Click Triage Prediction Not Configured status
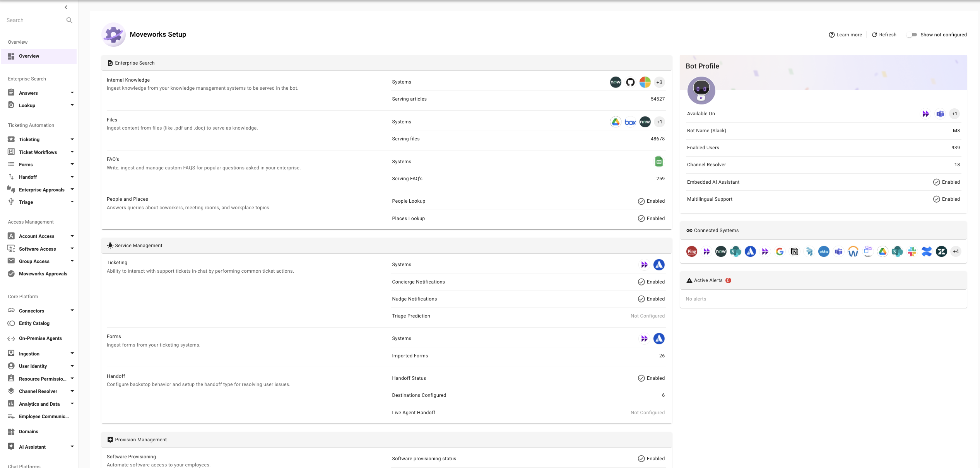The height and width of the screenshot is (468, 980). click(647, 316)
